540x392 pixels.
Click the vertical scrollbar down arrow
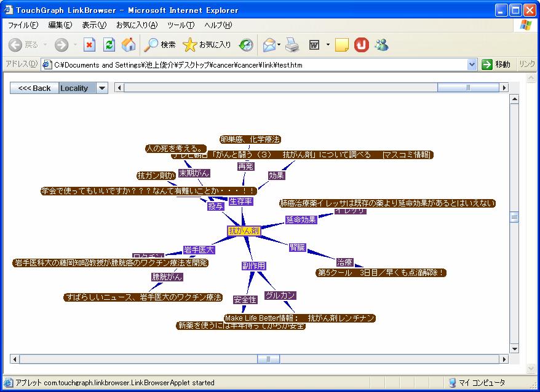(514, 349)
